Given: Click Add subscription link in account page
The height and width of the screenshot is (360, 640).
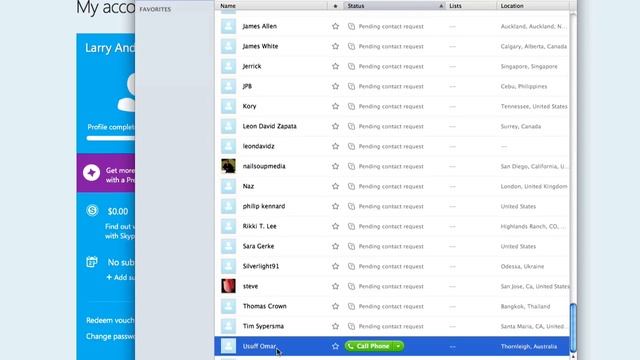Looking at the screenshot, I should 120,277.
